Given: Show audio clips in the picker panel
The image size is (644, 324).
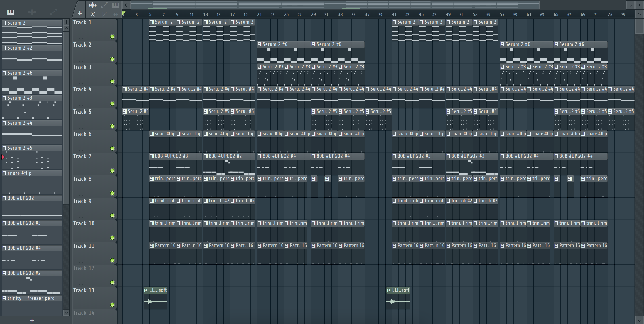Looking at the screenshot, I should tap(32, 12).
